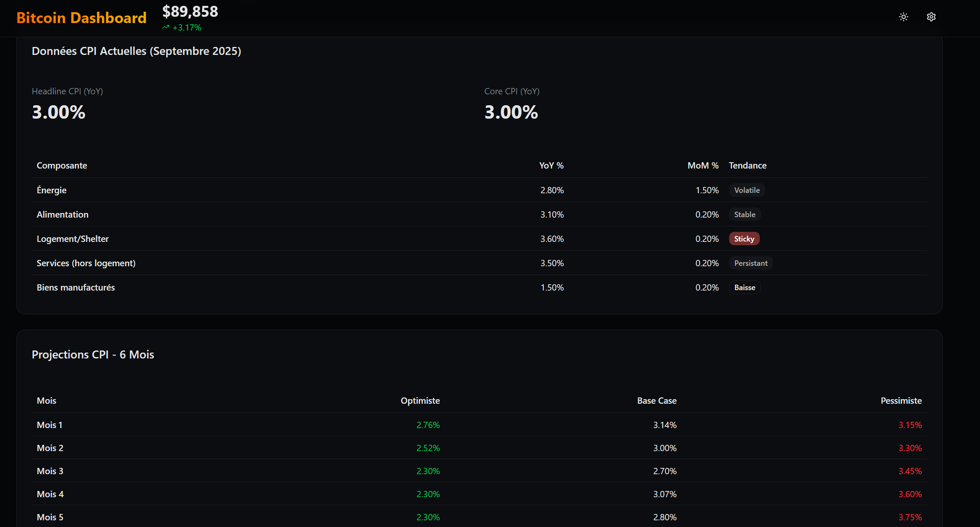
Task: Click the MoM % column header
Action: 703,165
